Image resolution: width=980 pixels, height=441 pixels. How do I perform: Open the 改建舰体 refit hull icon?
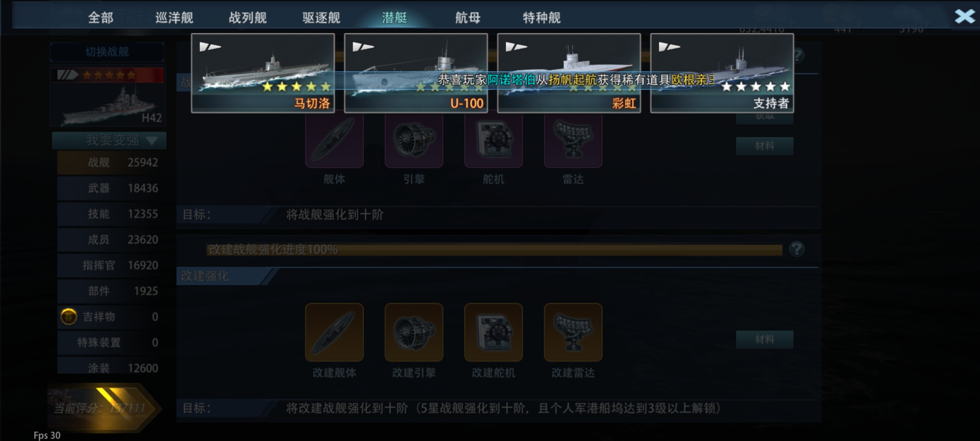tap(334, 332)
